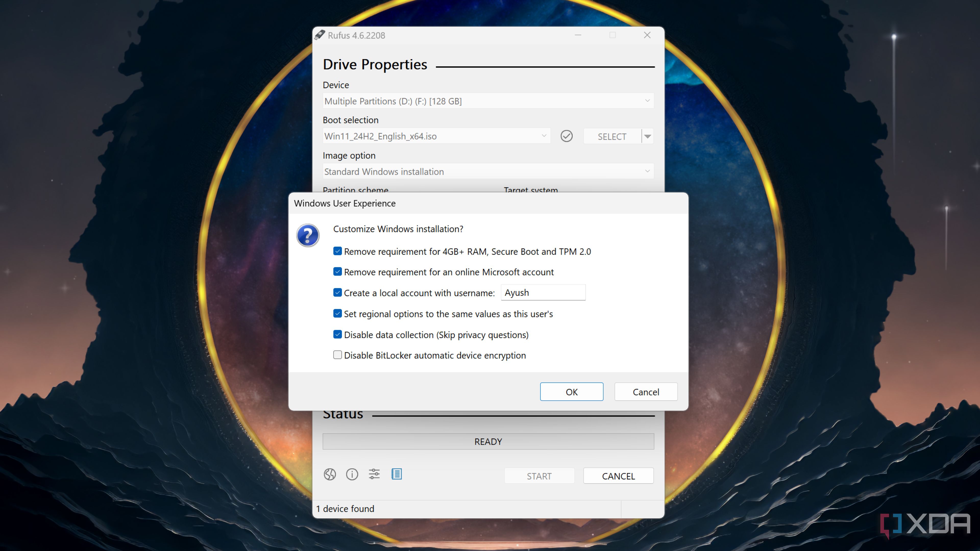Open the advanced settings icon
The image size is (980, 551).
click(374, 474)
